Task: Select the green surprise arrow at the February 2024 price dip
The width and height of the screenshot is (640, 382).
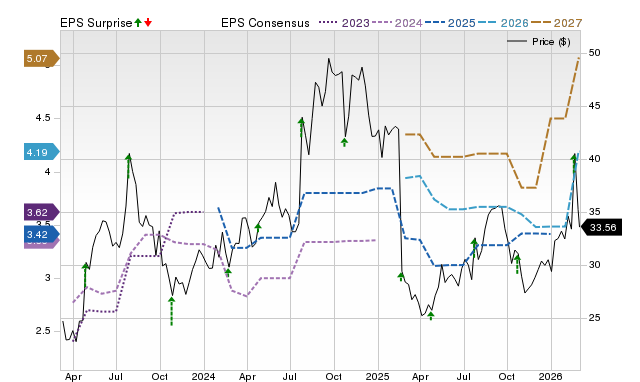Action: [228, 272]
